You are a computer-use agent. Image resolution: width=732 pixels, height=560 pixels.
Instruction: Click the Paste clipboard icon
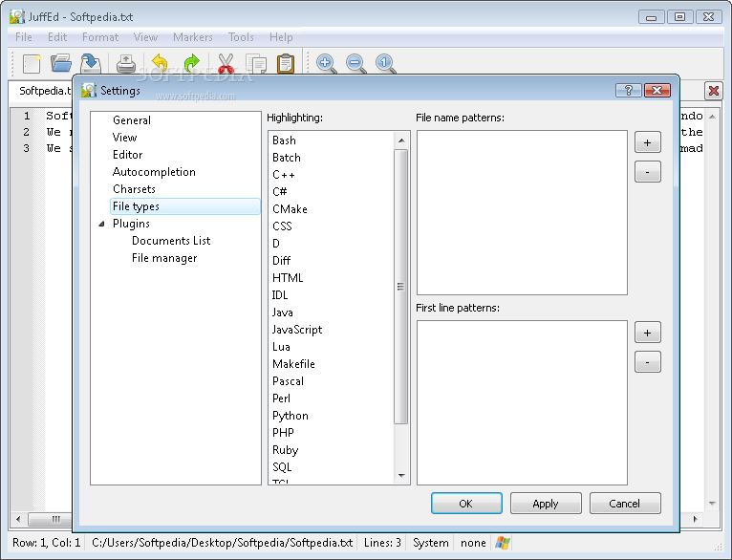(286, 63)
